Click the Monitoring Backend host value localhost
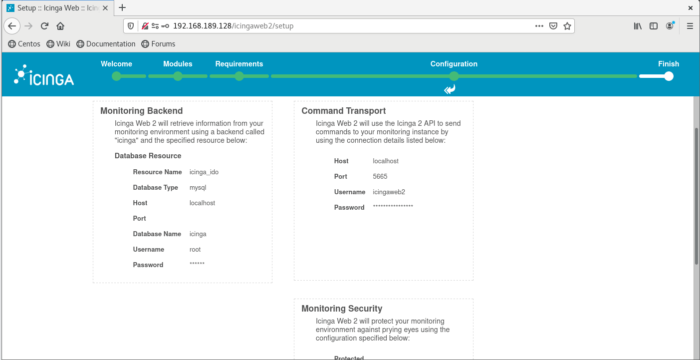Viewport: 700px width, 360px height. click(202, 203)
